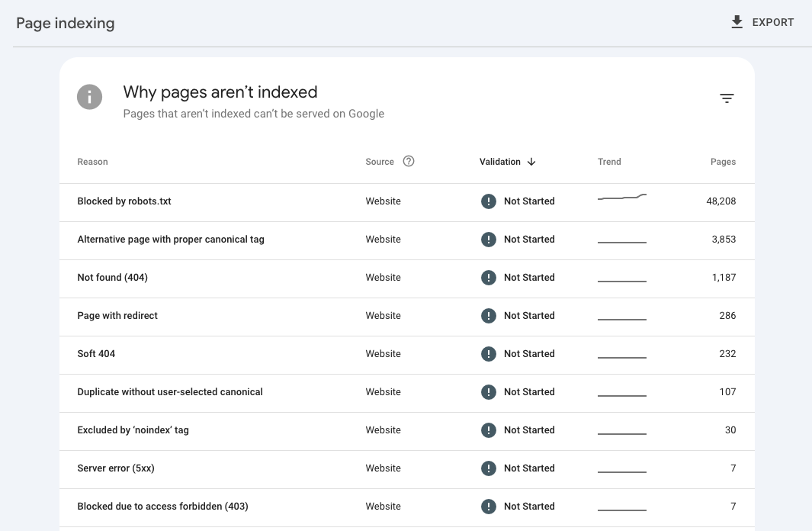
Task: Open the Trend column header
Action: tap(609, 161)
